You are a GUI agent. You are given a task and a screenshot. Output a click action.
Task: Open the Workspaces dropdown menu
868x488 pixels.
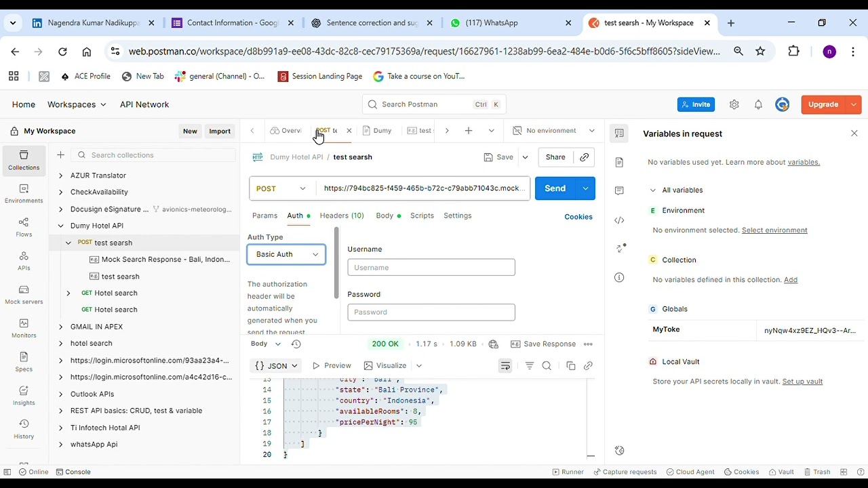(77, 104)
